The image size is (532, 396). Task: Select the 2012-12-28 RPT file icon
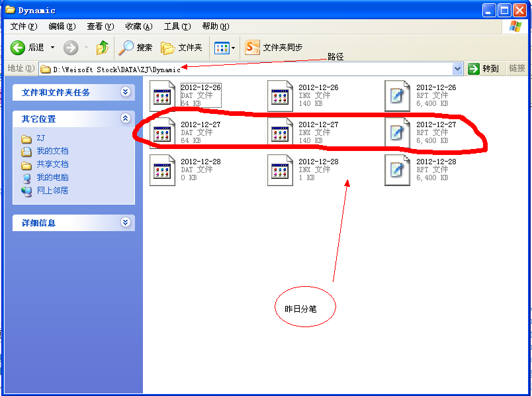[397, 170]
